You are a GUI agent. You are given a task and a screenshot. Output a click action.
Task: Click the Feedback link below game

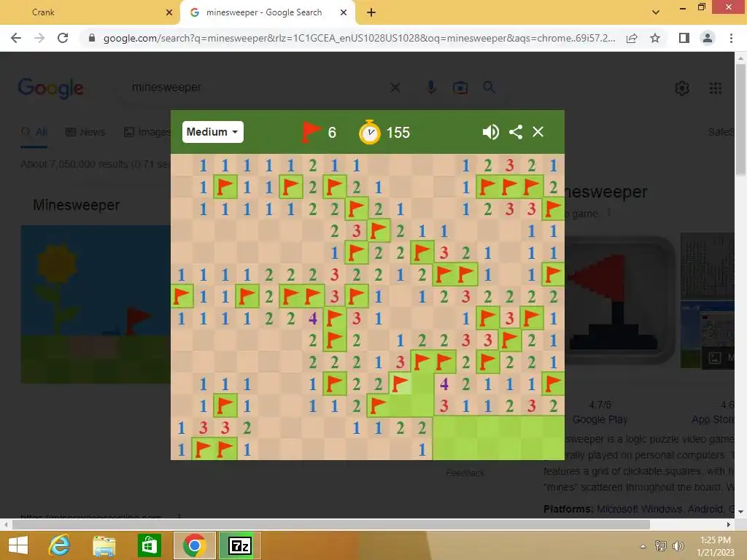tap(465, 472)
